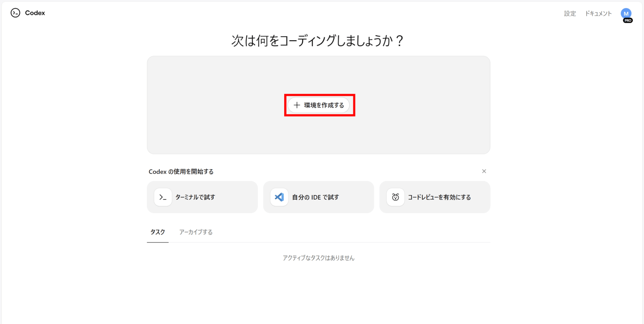Dismiss the Codex の使用を開始する section
The width and height of the screenshot is (644, 324).
[x=484, y=171]
